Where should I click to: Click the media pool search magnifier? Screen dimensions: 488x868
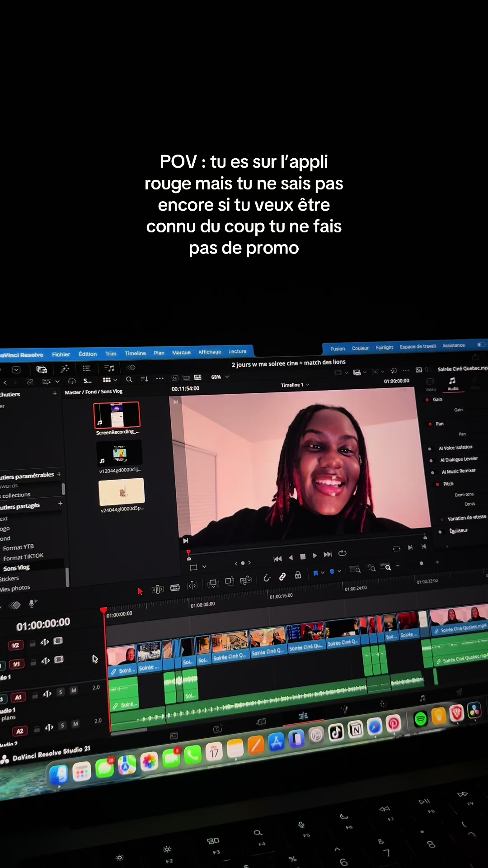click(129, 379)
